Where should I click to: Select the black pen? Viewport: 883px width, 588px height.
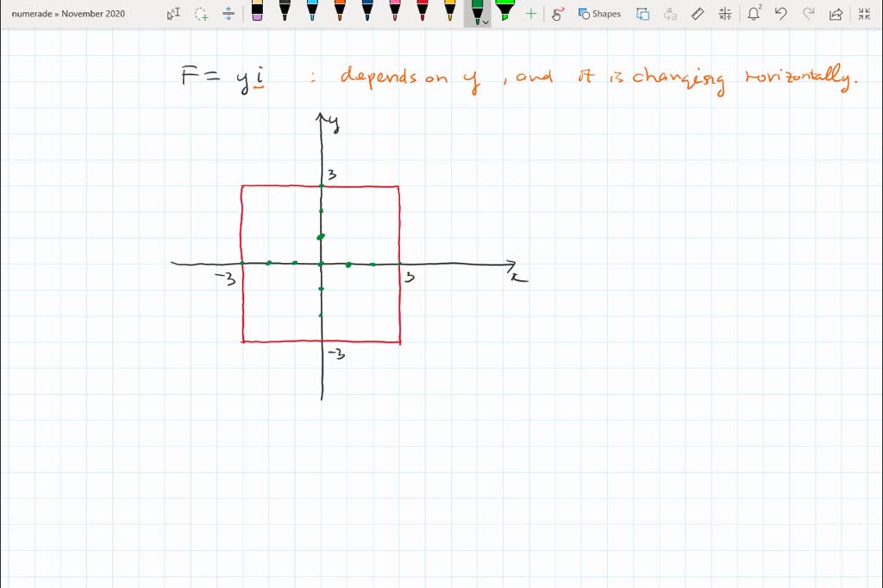(285, 13)
